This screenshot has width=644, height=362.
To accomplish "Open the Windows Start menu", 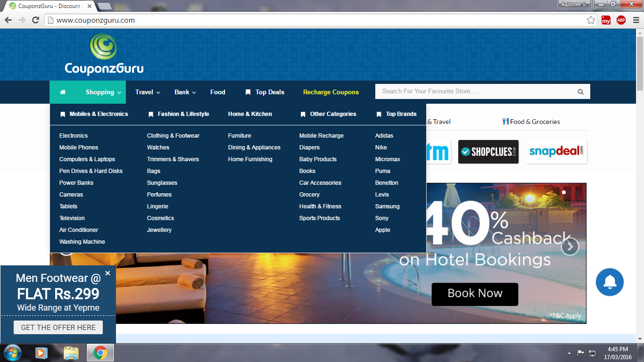I will 12,353.
